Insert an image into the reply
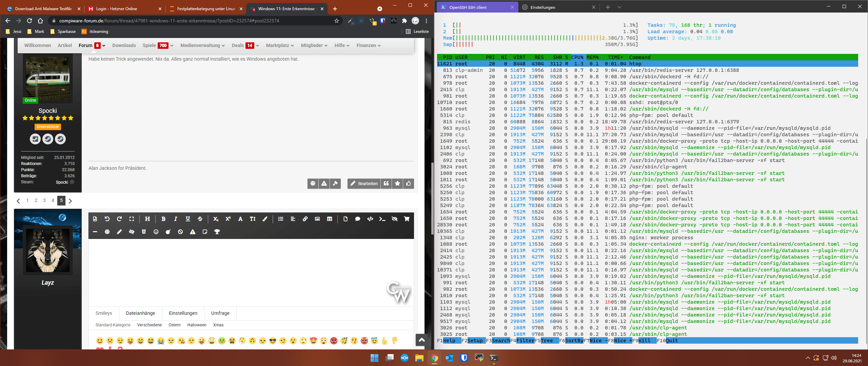The width and height of the screenshot is (868, 366). pos(317,219)
